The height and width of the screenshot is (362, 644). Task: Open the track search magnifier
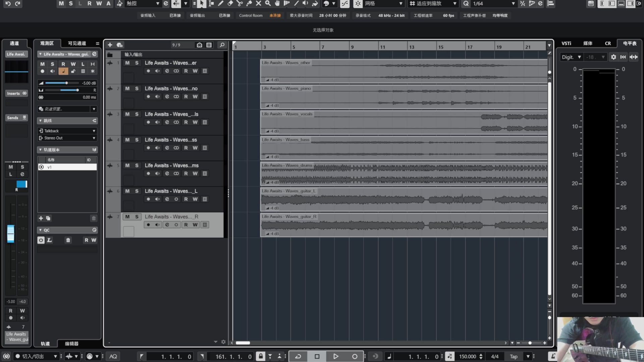pos(222,45)
